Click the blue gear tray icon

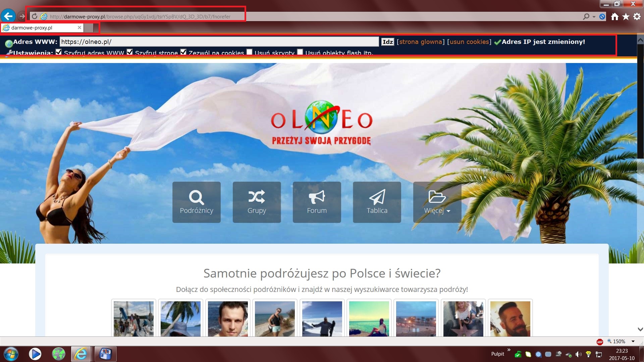point(538,354)
